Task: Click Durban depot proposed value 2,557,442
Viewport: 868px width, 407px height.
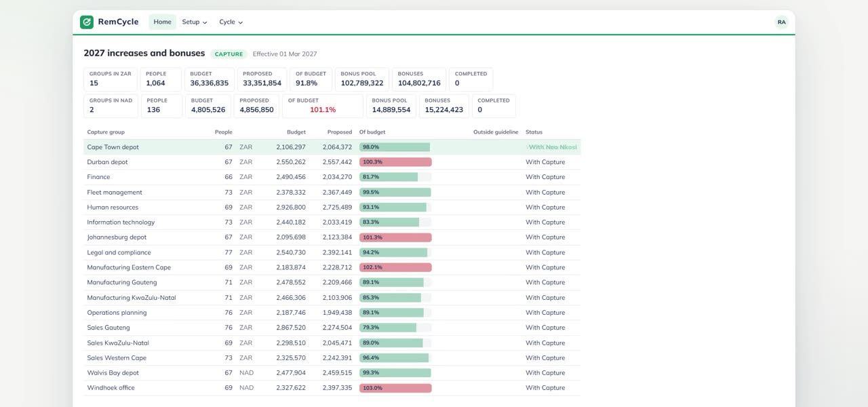Action: click(337, 162)
